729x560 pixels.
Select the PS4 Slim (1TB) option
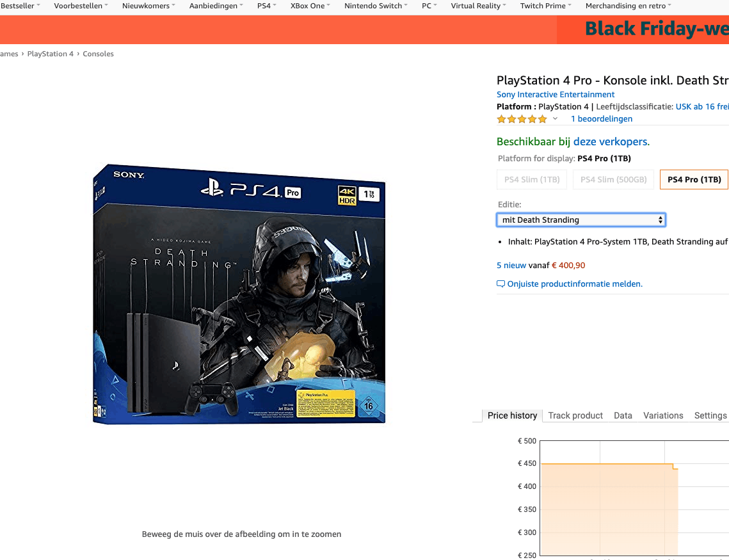pos(532,179)
